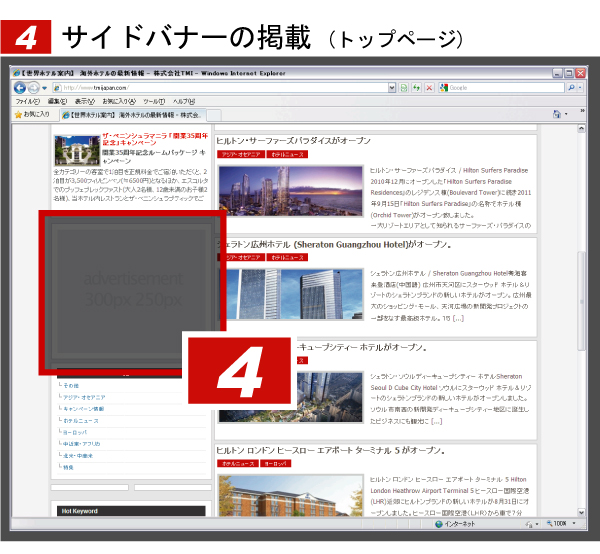Open the recent pages dropdown beside Forward
The width and height of the screenshot is (600, 554).
pyautogui.click(x=44, y=88)
